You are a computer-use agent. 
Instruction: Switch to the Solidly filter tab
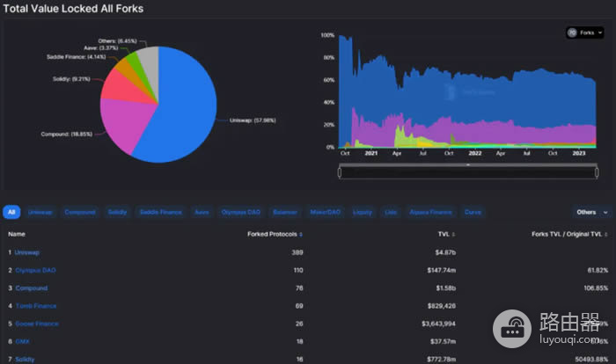click(117, 212)
